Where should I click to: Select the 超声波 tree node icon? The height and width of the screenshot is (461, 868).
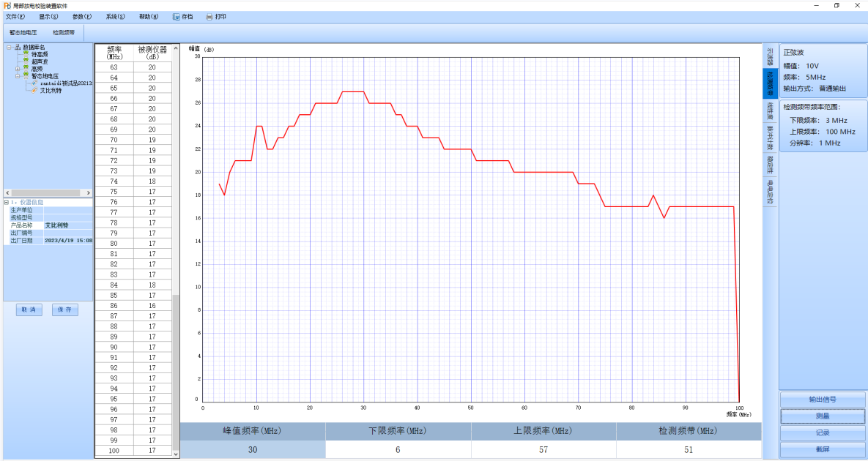pyautogui.click(x=26, y=61)
